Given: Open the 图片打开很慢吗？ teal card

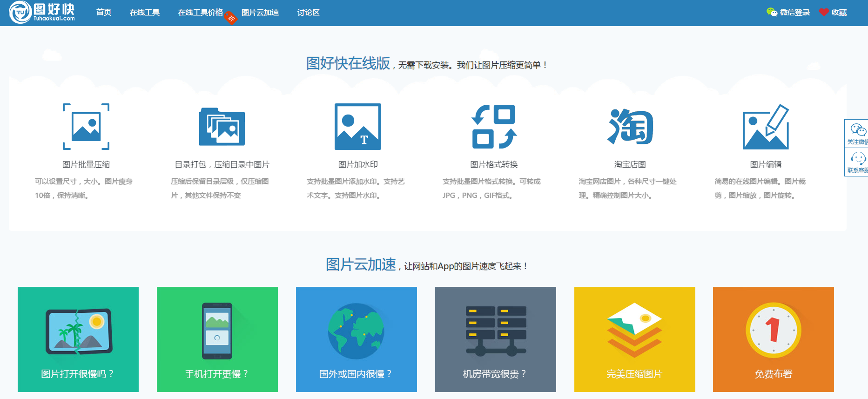Looking at the screenshot, I should pos(78,339).
